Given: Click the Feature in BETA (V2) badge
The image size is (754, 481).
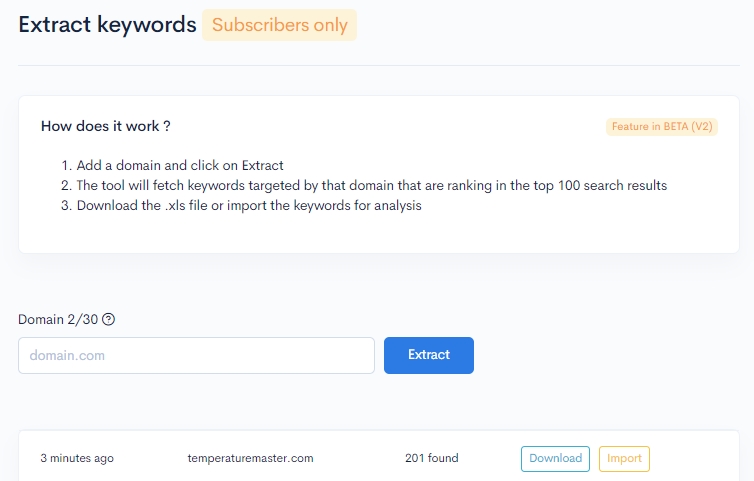Looking at the screenshot, I should click(x=662, y=127).
